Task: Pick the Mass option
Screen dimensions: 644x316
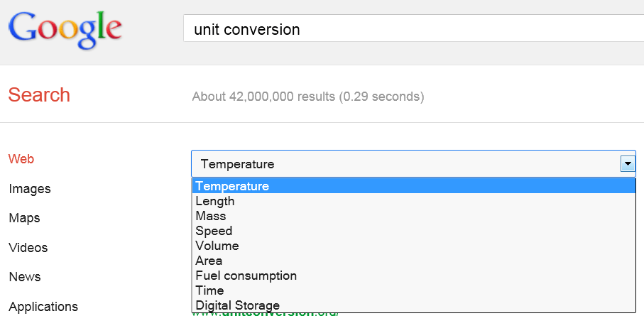Action: (211, 216)
